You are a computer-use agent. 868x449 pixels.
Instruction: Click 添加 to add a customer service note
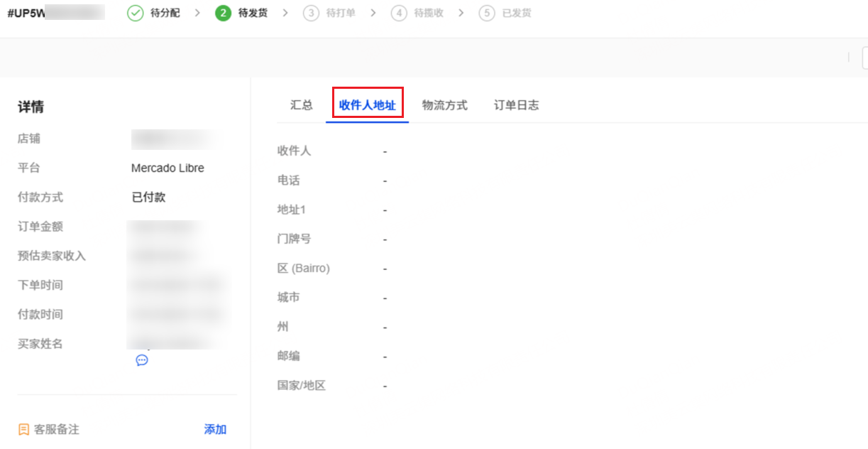[215, 430]
